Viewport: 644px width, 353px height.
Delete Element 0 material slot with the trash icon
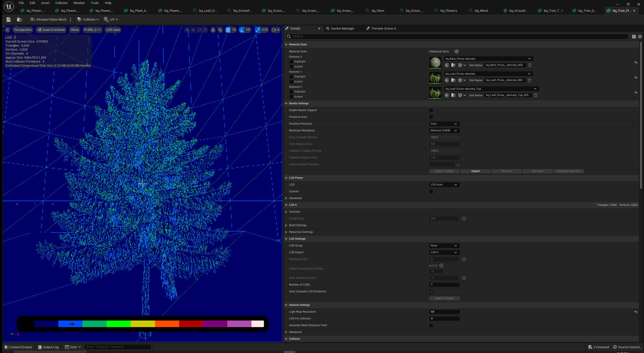pos(530,65)
